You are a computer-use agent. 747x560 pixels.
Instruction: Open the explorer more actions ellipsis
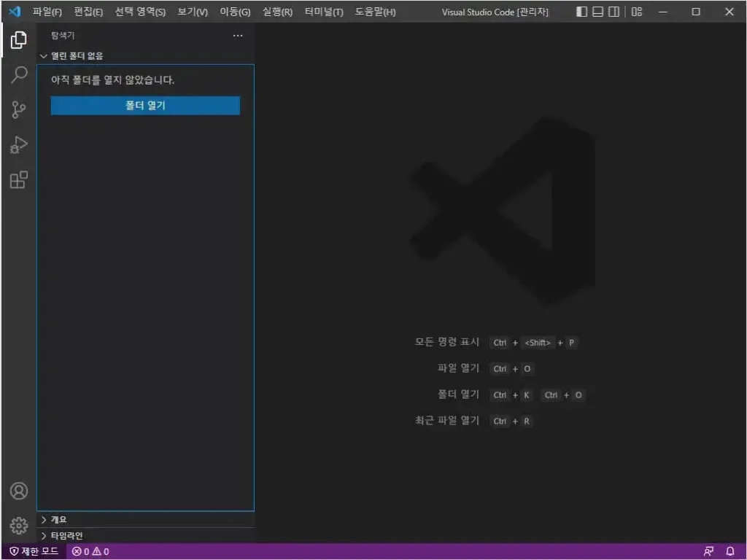coord(238,36)
